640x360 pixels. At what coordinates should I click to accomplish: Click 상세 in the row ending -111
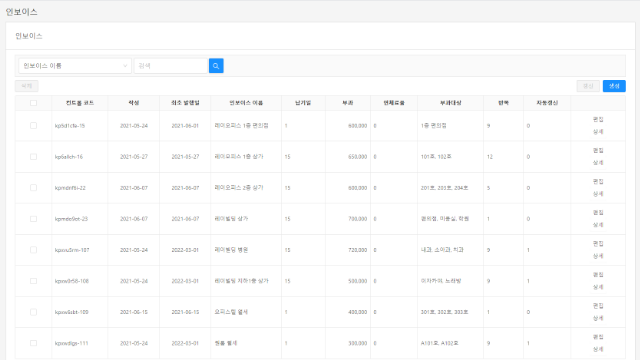click(598, 349)
